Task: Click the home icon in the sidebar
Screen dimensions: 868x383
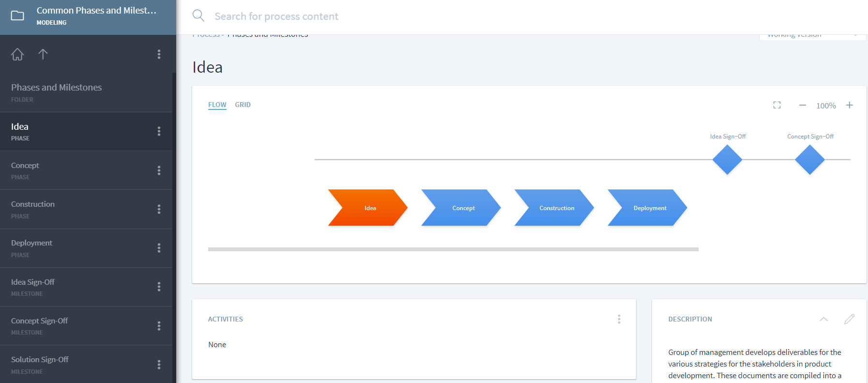Action: coord(17,54)
